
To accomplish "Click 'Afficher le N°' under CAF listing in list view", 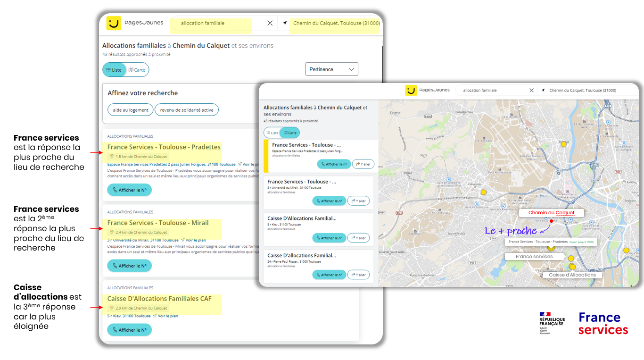I will coord(130,330).
